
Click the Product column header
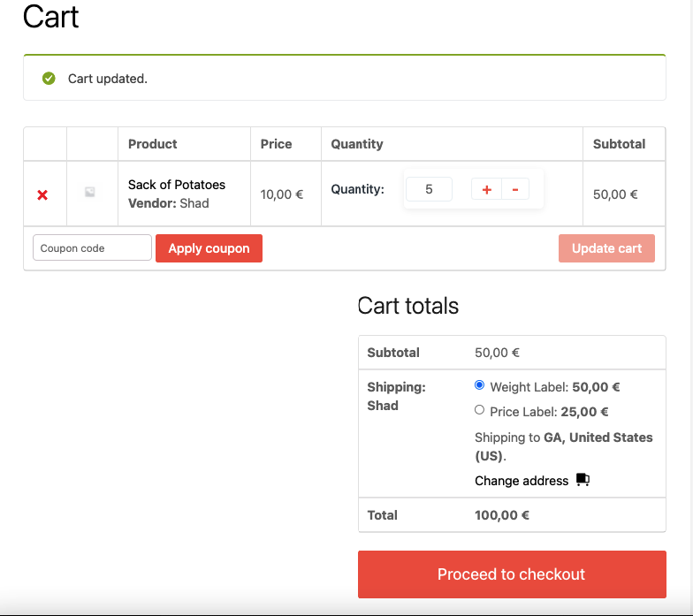pyautogui.click(x=152, y=144)
